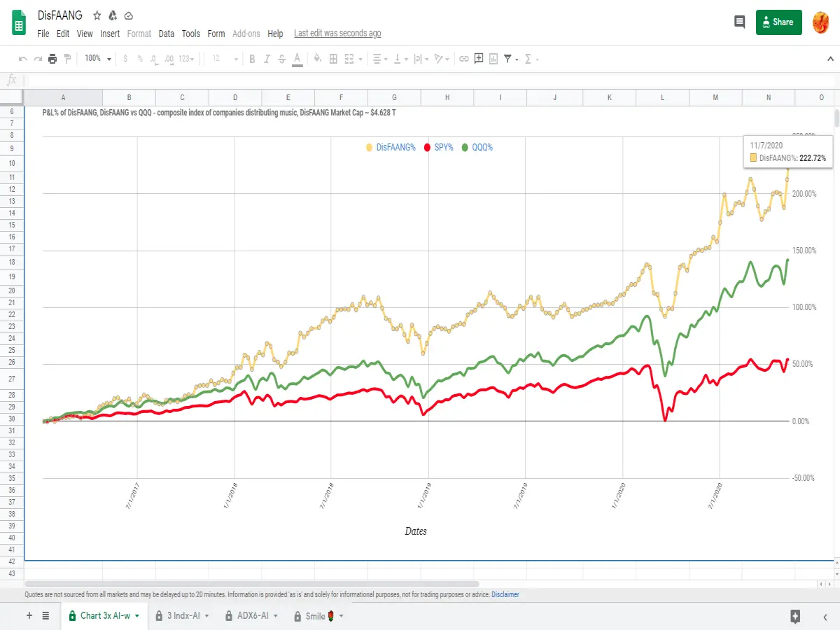Open the Explore icon
The image size is (840, 630).
[795, 616]
